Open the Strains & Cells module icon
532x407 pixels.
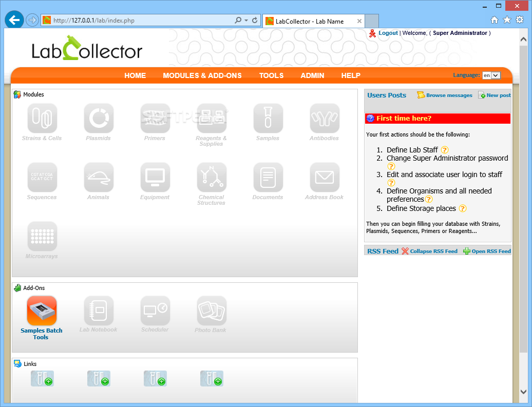[x=42, y=118]
